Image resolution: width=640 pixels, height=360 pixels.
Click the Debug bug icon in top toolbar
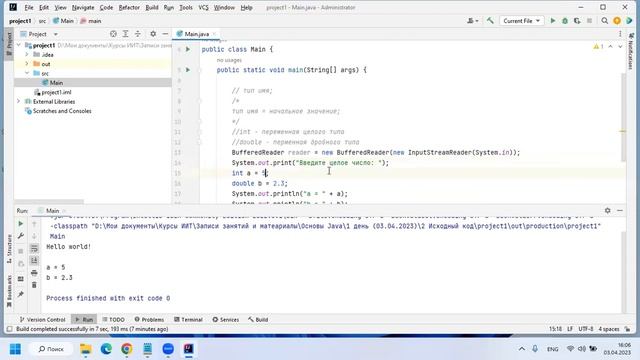(565, 21)
